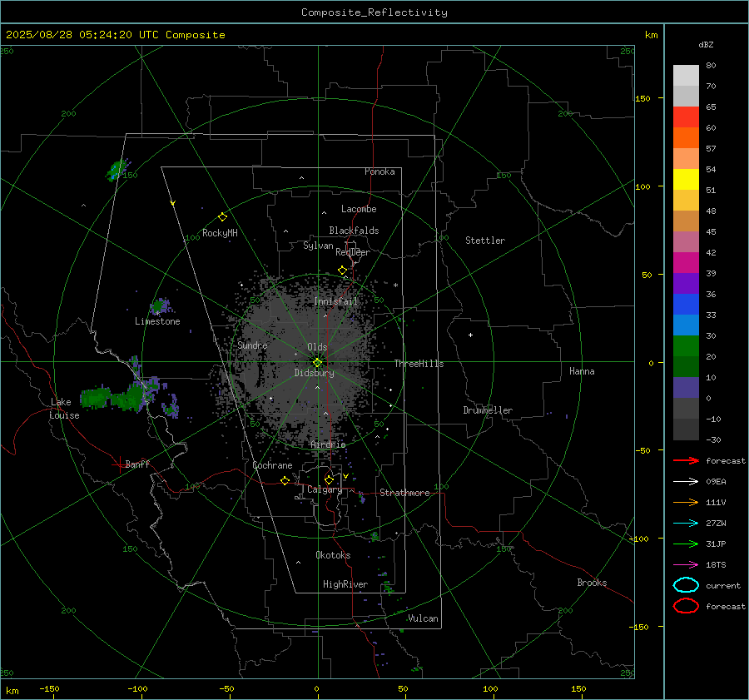Click the red forecast arrow in legend
Viewport: 749px width, 700px height.
pos(686,460)
